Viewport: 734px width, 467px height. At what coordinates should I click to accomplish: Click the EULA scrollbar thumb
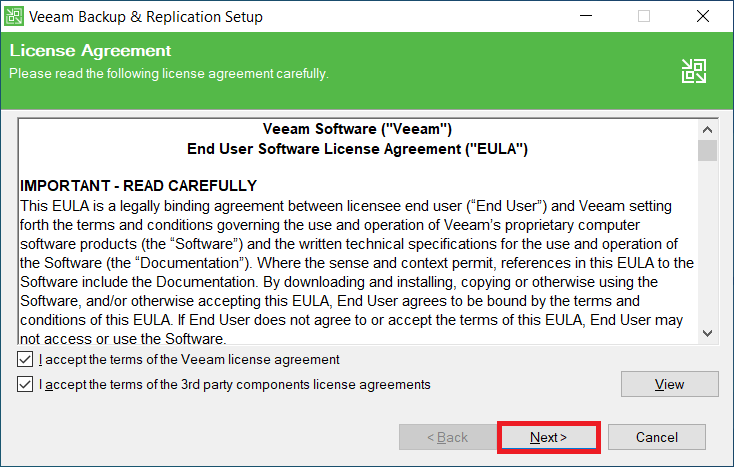coord(708,150)
